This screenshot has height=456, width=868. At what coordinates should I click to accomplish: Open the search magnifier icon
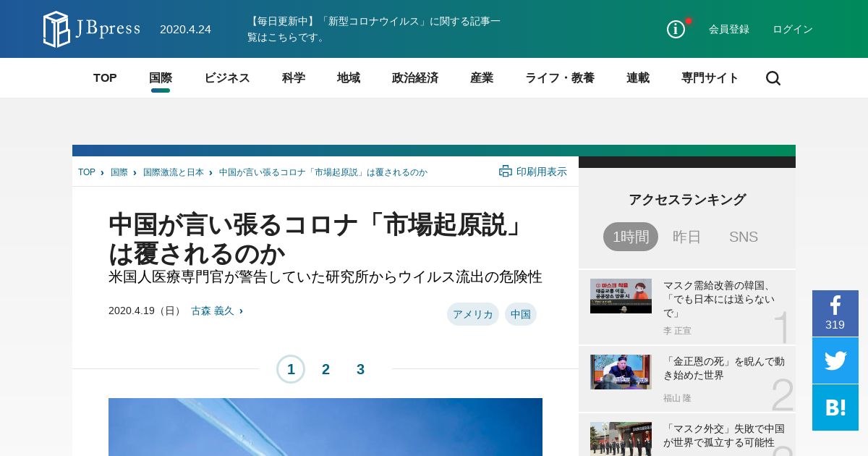[x=773, y=78]
